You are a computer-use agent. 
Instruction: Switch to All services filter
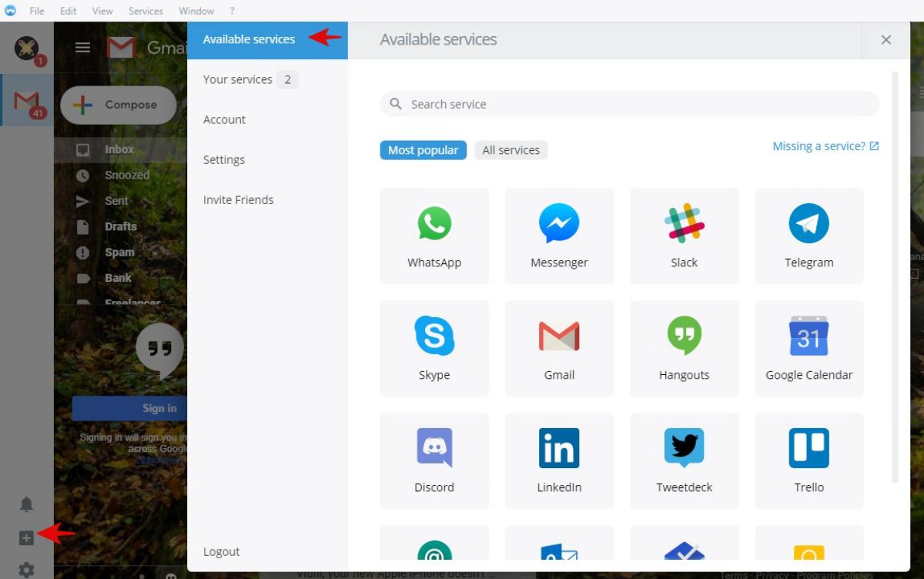point(511,150)
